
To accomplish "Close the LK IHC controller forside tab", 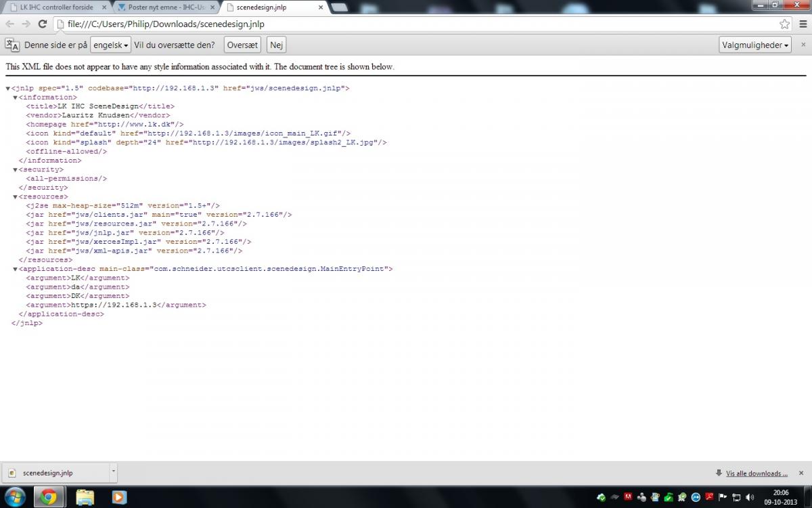I will (x=104, y=7).
